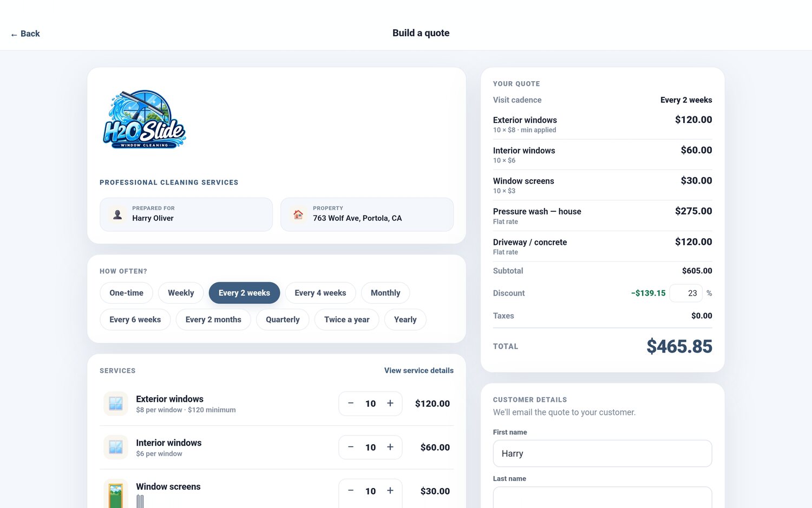
Task: Increase Interior windows quantity
Action: (390, 447)
